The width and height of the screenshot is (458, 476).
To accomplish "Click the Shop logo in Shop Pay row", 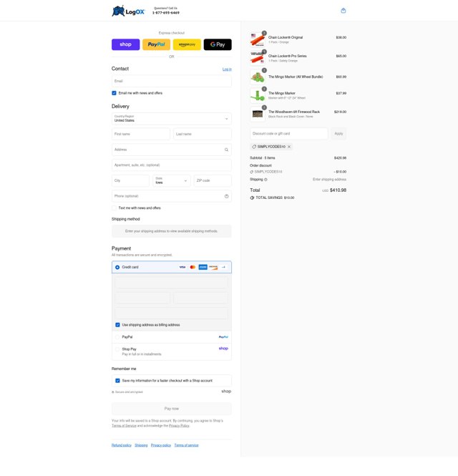I will click(223, 349).
